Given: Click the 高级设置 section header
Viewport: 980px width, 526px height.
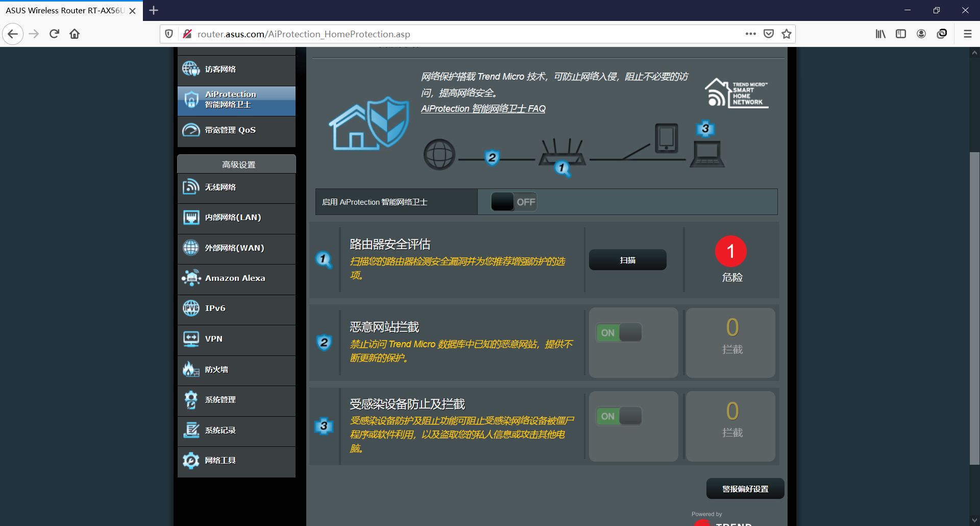Looking at the screenshot, I should [236, 164].
